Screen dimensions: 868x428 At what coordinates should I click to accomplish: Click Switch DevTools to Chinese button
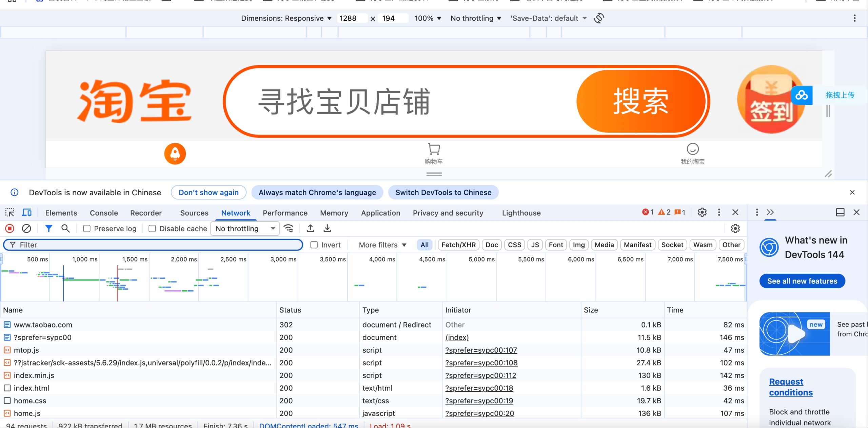pos(443,193)
